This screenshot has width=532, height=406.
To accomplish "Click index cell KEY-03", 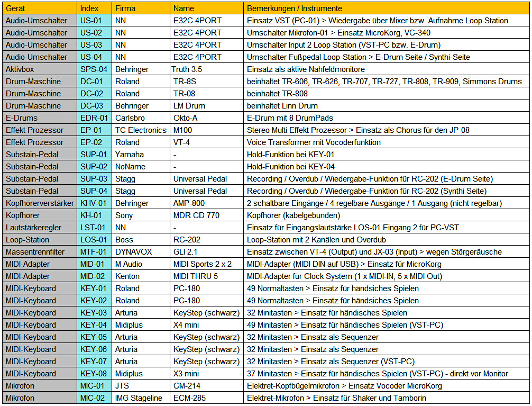I will point(94,313).
